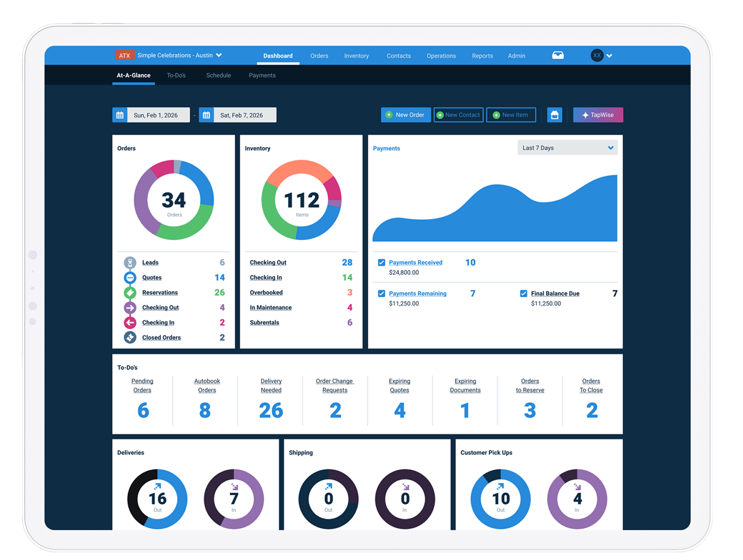The height and width of the screenshot is (560, 743).
Task: Open the Last 7 Days dropdown
Action: click(x=567, y=148)
